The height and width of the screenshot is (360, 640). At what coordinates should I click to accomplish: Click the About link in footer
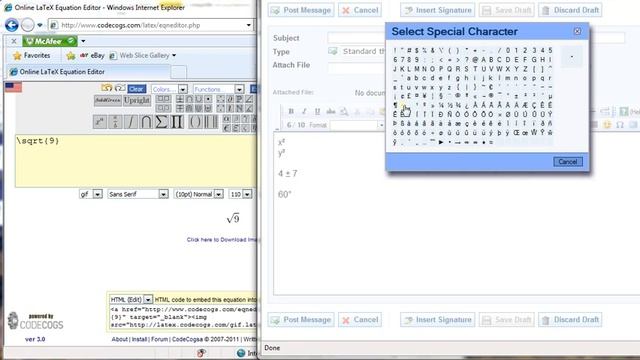[120, 339]
